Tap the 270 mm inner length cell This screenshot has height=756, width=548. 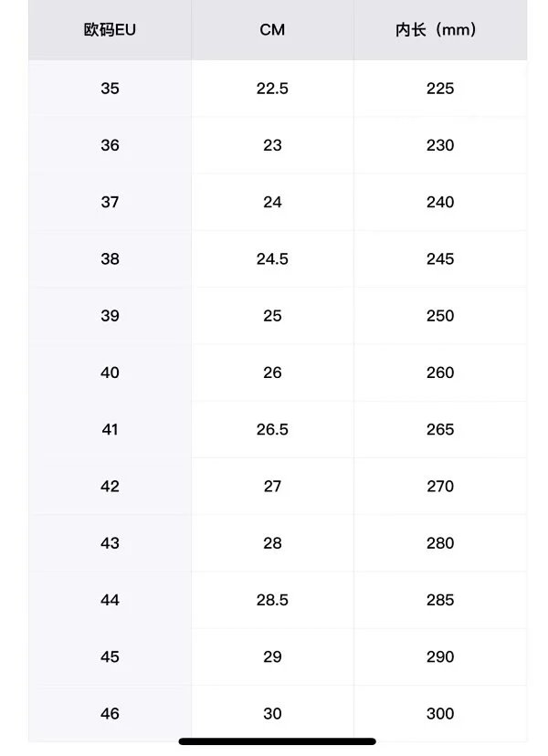(x=439, y=487)
